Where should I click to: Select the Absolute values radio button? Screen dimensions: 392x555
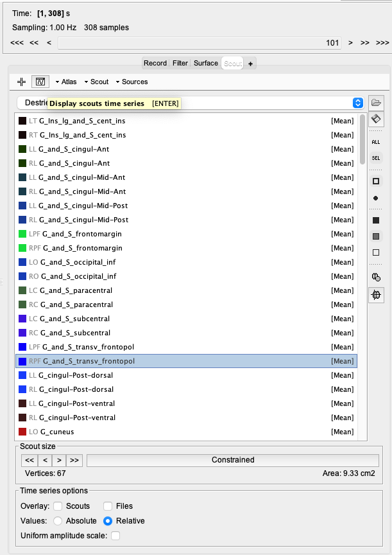[58, 521]
